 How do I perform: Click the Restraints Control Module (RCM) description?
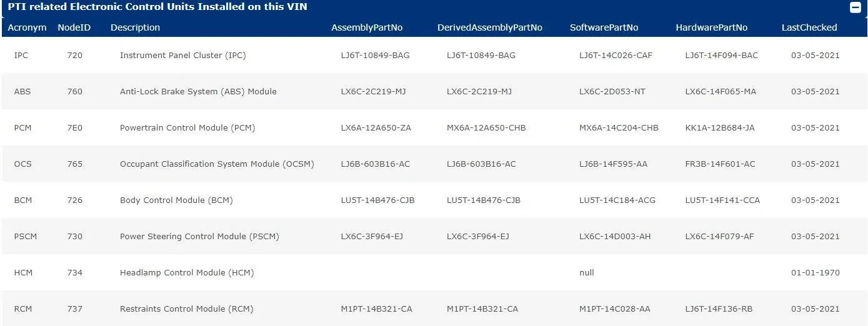pyautogui.click(x=186, y=309)
